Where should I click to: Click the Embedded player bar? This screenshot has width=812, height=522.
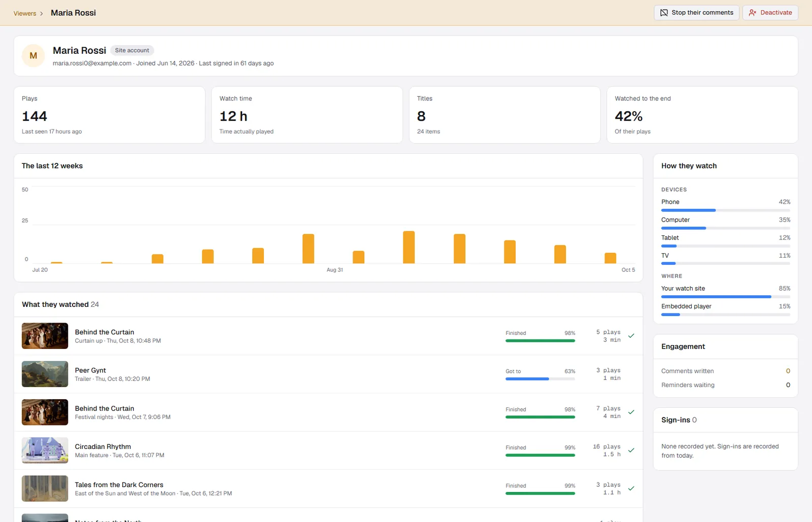point(726,315)
